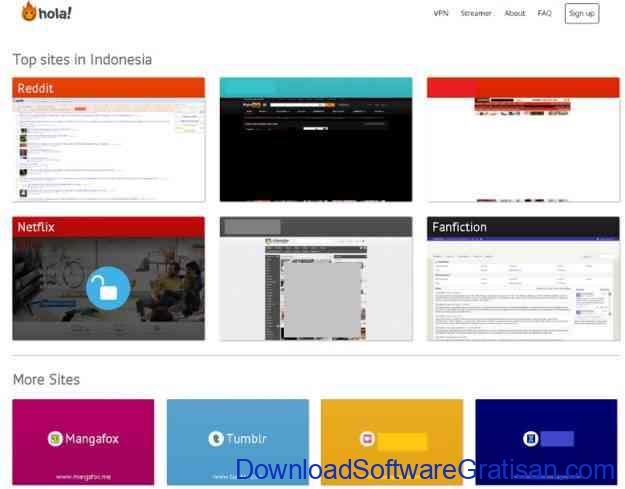
Task: Click the Netflix card title
Action: click(36, 227)
